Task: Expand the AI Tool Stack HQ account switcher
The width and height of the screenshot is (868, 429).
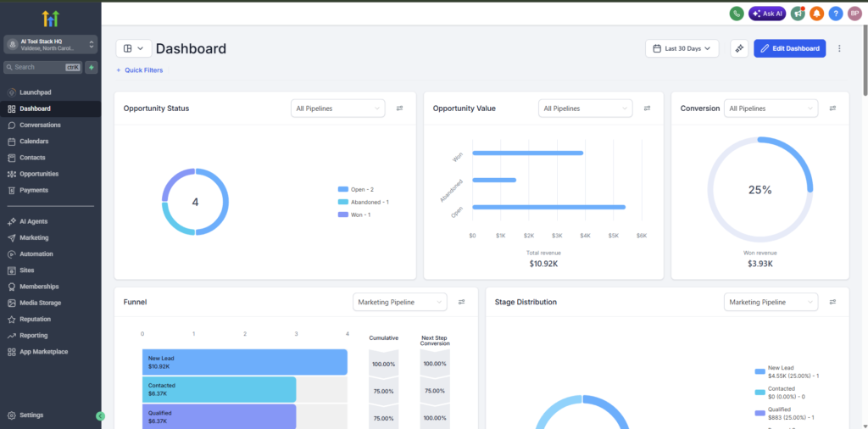Action: coord(50,45)
